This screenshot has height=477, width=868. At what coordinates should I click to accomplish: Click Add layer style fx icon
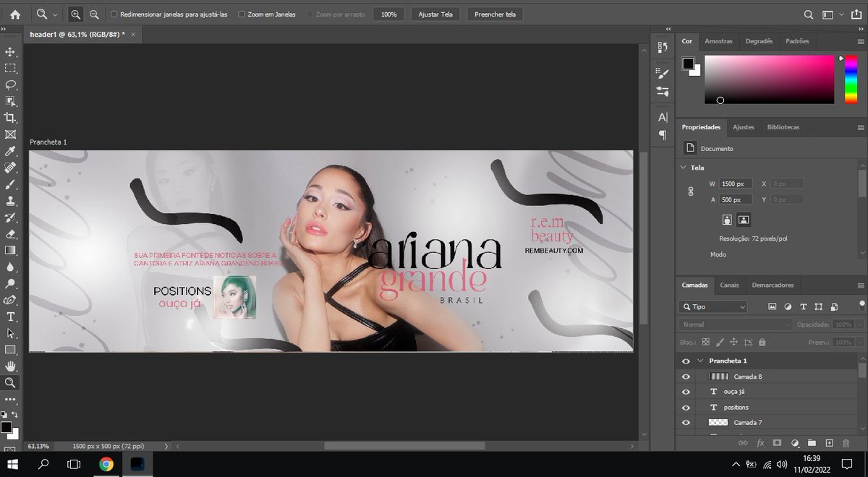coord(760,442)
